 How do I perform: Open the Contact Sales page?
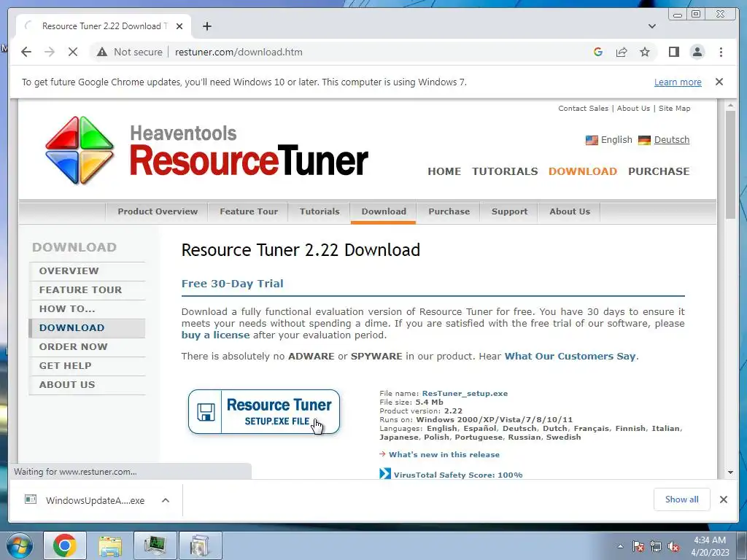[583, 108]
